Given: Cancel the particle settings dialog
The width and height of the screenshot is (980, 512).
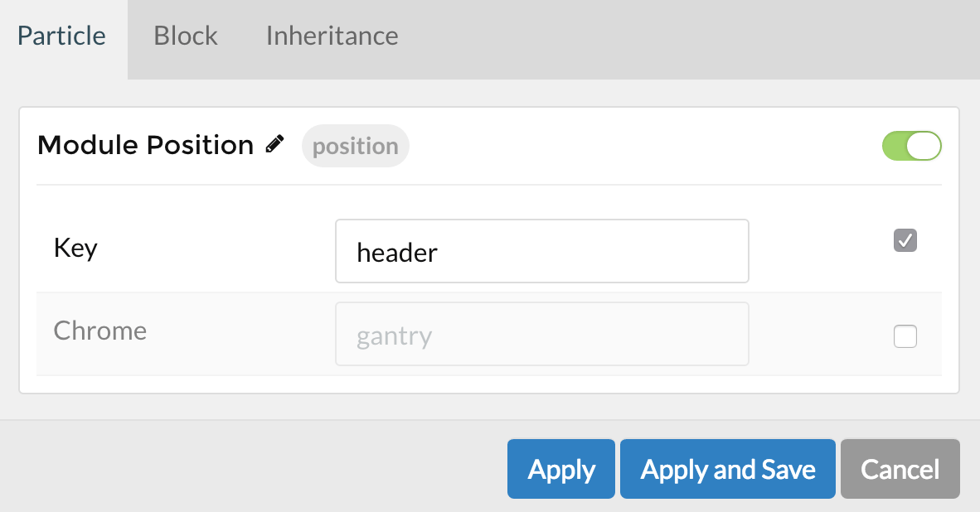Looking at the screenshot, I should coord(900,470).
